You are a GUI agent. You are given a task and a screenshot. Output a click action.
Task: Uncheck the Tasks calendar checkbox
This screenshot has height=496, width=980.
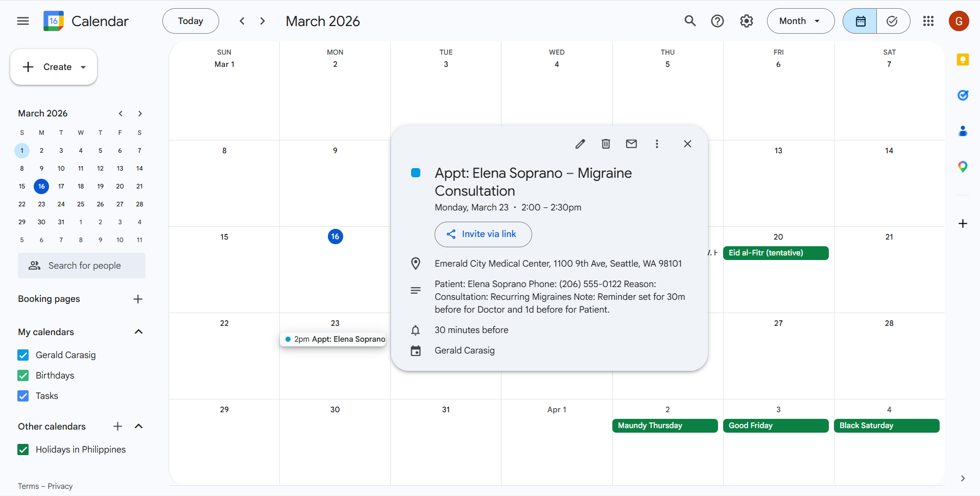(x=23, y=396)
